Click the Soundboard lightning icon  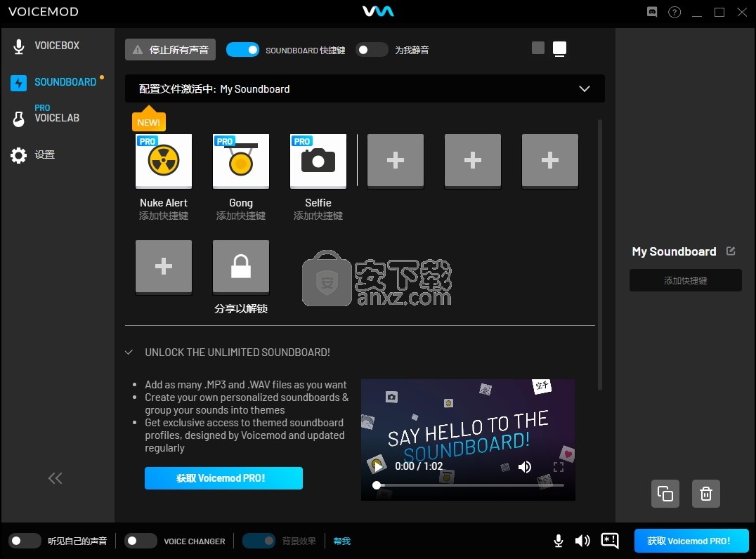19,83
